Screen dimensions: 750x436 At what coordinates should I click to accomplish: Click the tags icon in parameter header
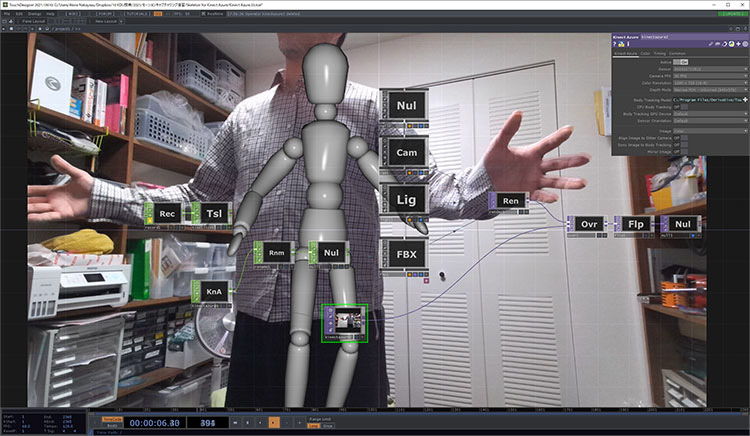pos(725,44)
